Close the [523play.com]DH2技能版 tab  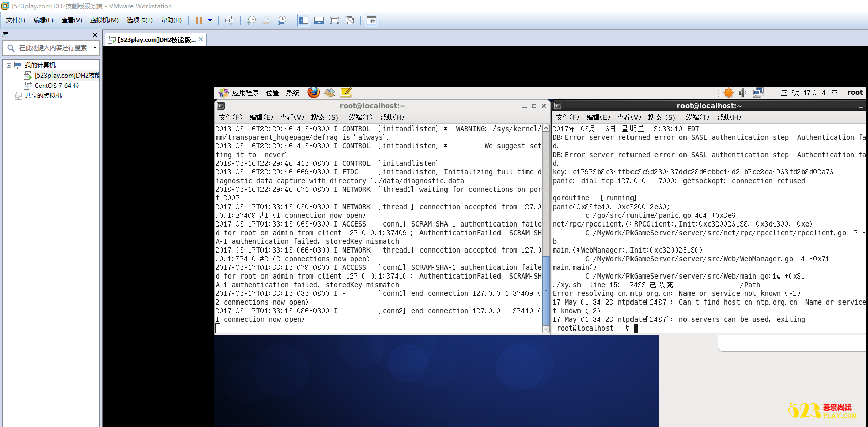point(201,39)
